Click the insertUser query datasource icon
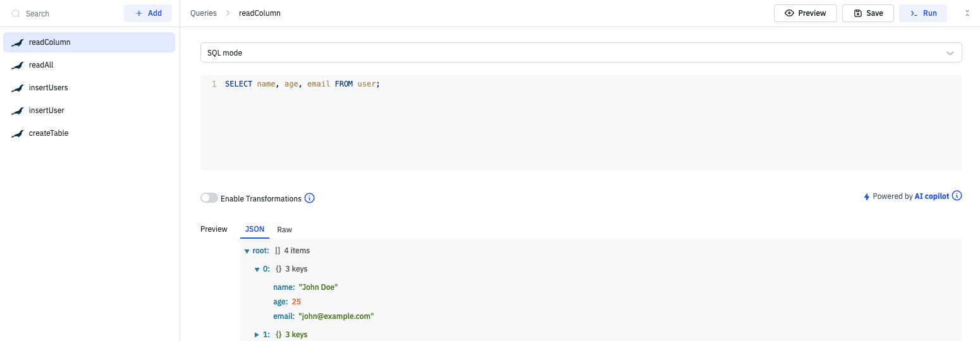 18,111
